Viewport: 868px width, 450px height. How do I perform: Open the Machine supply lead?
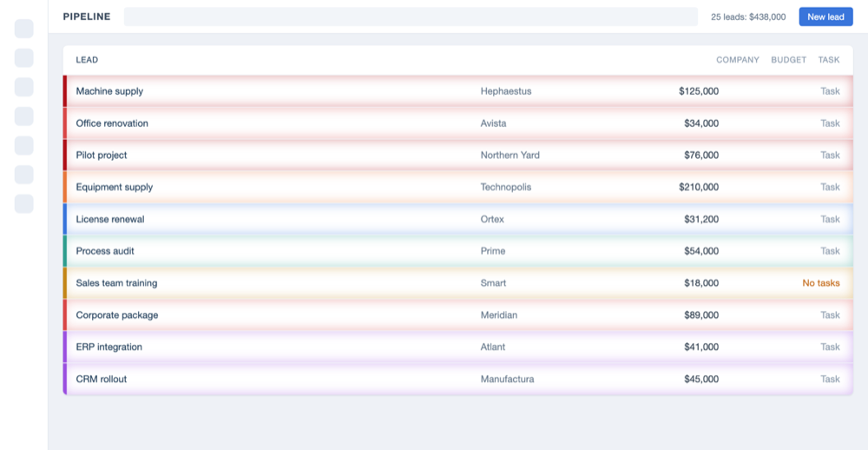coord(109,91)
